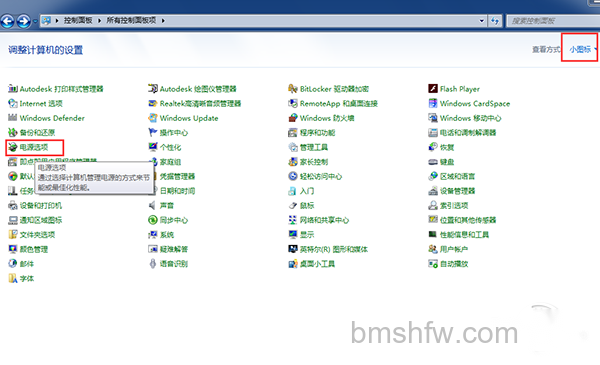The image size is (600, 365).
Task: Open 文件夹选项 folder options icon
Action: 13,235
